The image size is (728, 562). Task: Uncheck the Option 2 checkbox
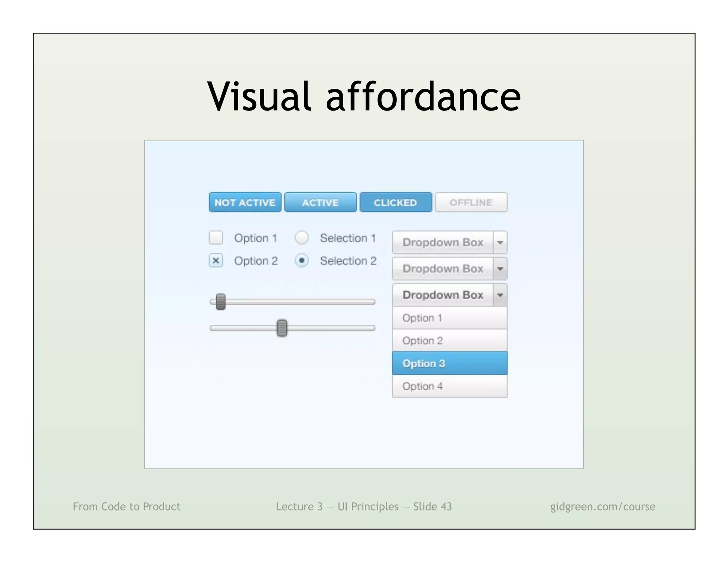pyautogui.click(x=216, y=260)
